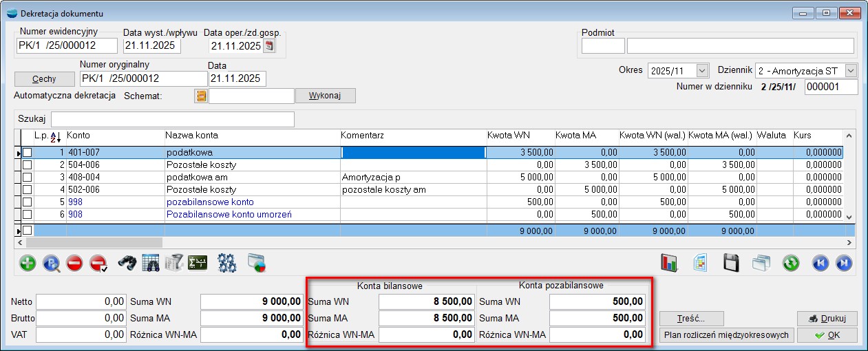Expand the Okres 2025/11 dropdown

[702, 71]
